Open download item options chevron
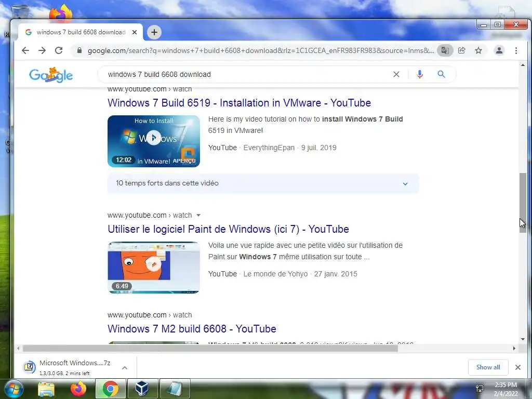The width and height of the screenshot is (532, 399). (x=125, y=368)
